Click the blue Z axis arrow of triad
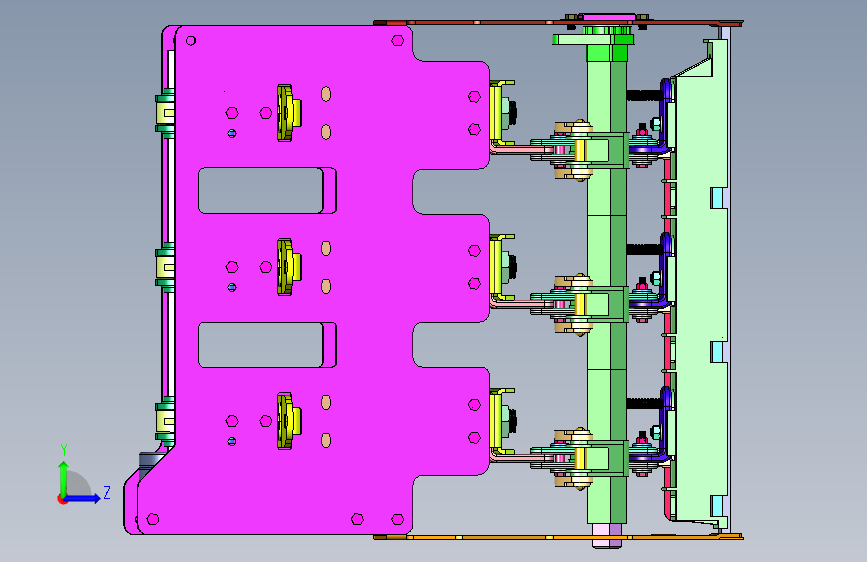The height and width of the screenshot is (562, 867). tap(83, 498)
